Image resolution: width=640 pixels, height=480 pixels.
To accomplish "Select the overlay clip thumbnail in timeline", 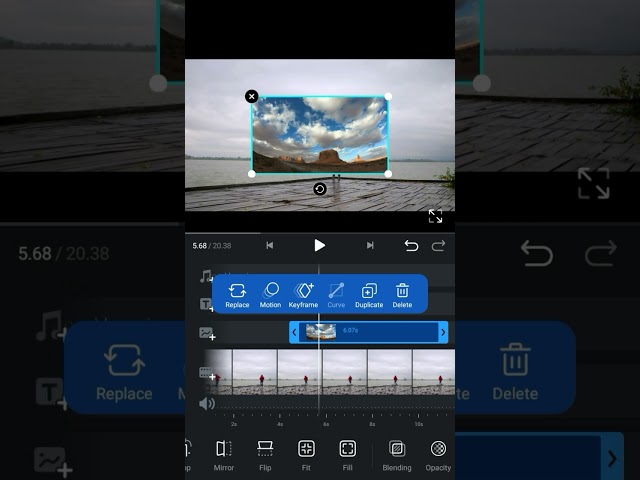I will 321,332.
